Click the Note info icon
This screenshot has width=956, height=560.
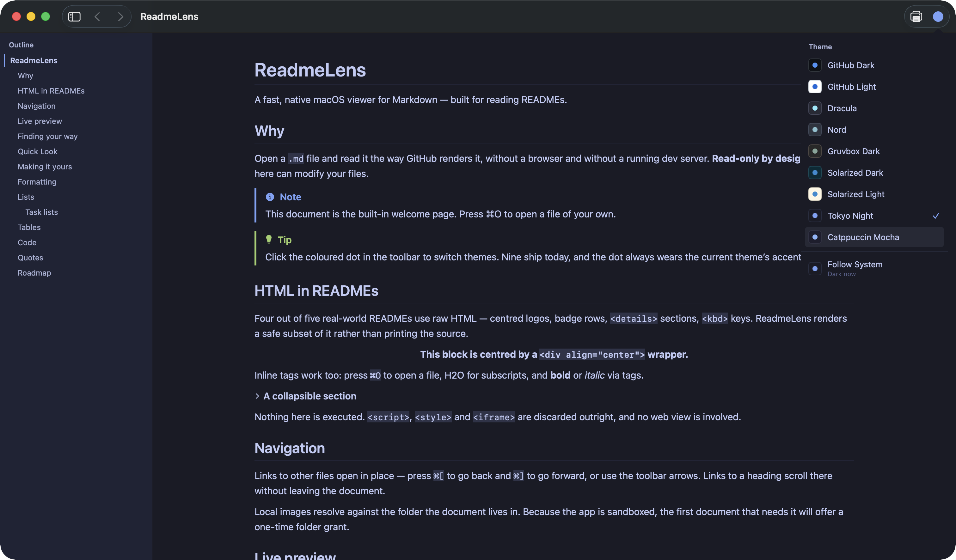click(x=270, y=197)
